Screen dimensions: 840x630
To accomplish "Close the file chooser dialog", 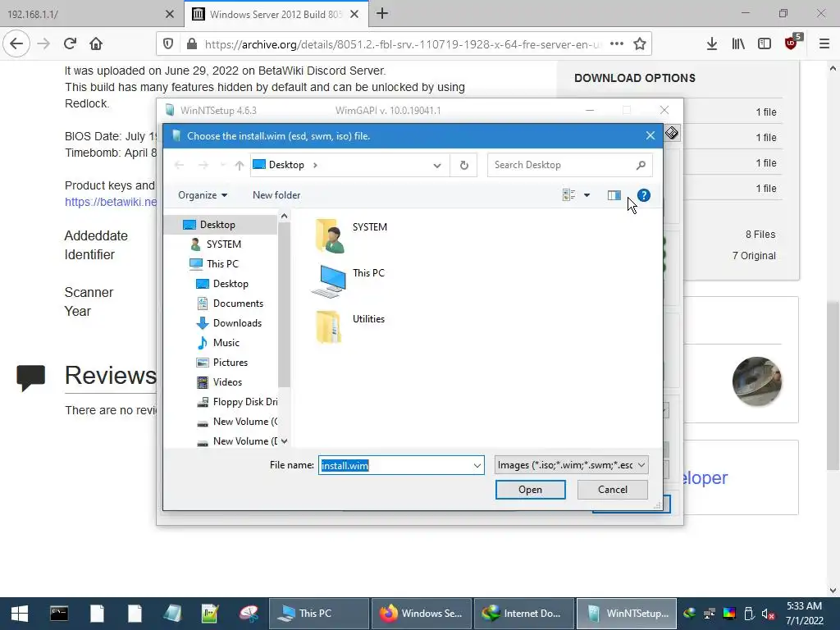I will (651, 136).
